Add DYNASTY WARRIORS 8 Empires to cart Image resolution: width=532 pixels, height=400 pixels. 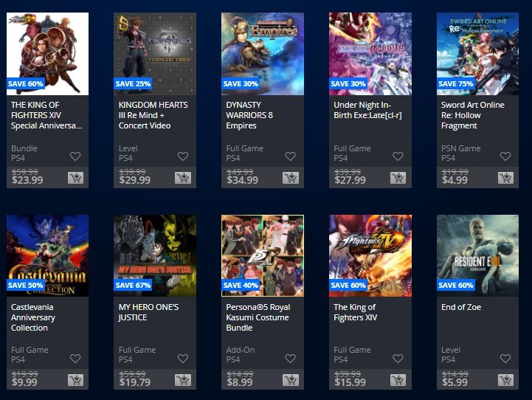tap(291, 178)
